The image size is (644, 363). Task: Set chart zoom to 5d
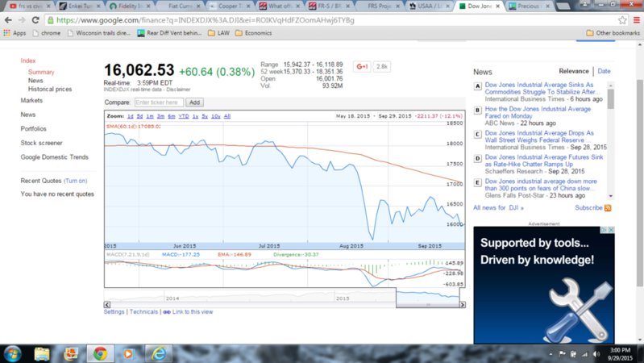pyautogui.click(x=139, y=116)
